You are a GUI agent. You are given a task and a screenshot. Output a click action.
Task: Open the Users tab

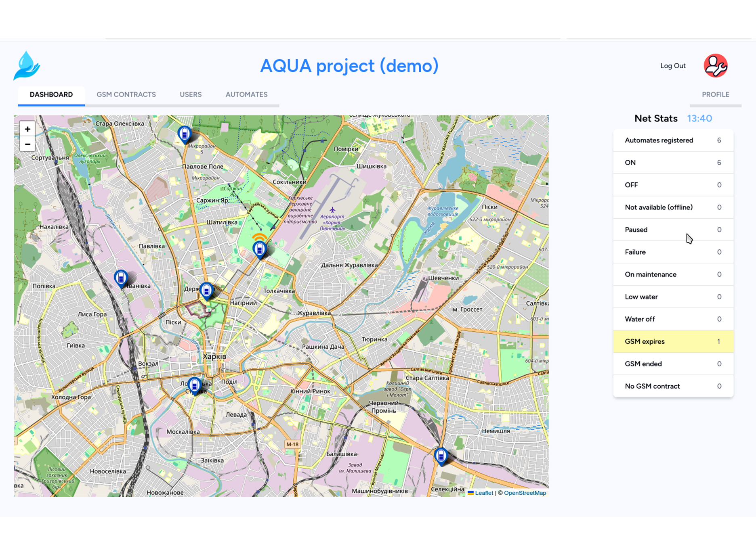point(191,94)
